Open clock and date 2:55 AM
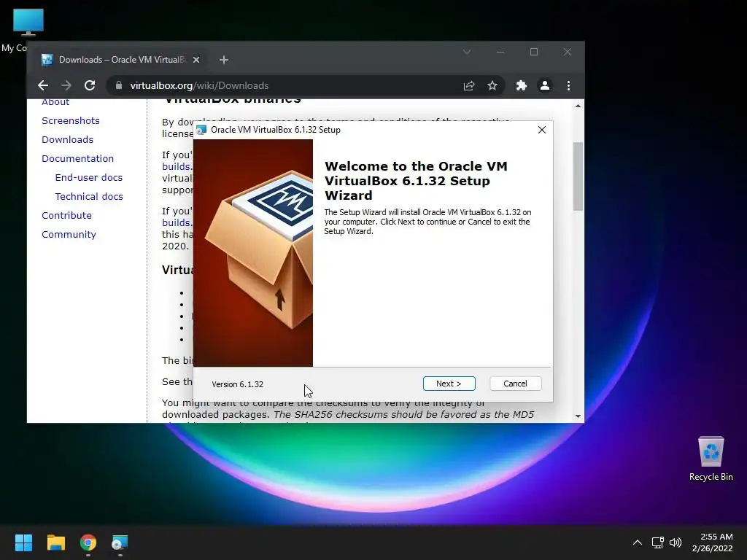 [712, 542]
